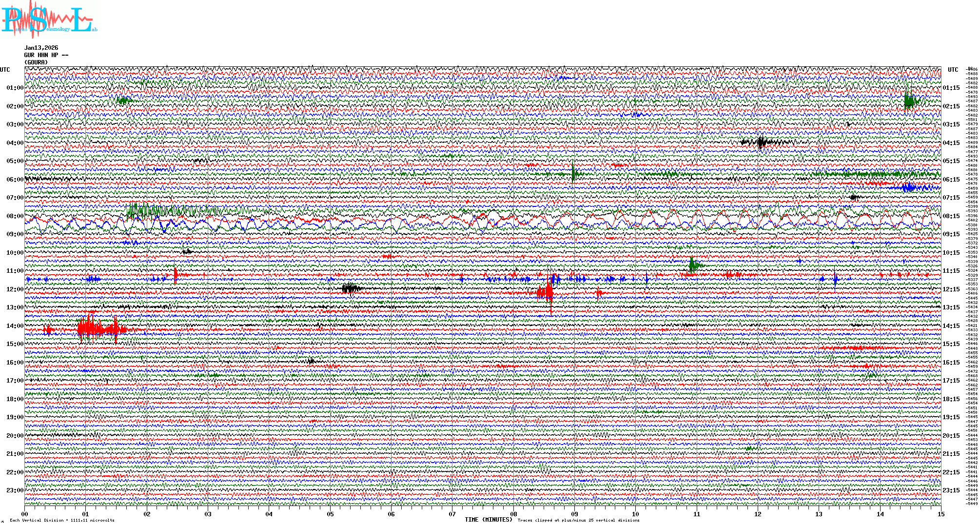Click minute marker 15 on bottom axis
Image resolution: width=980 pixels, height=527 pixels.
click(941, 514)
